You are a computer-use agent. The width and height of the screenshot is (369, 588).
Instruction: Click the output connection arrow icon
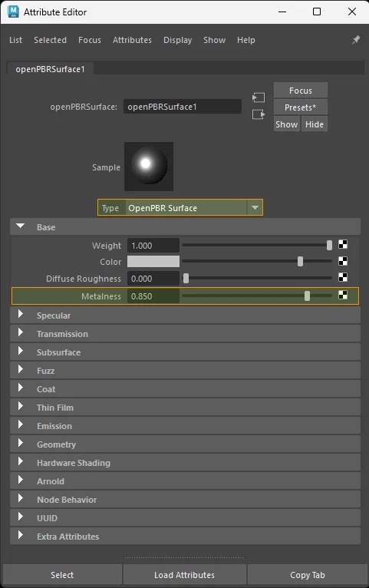(x=258, y=114)
